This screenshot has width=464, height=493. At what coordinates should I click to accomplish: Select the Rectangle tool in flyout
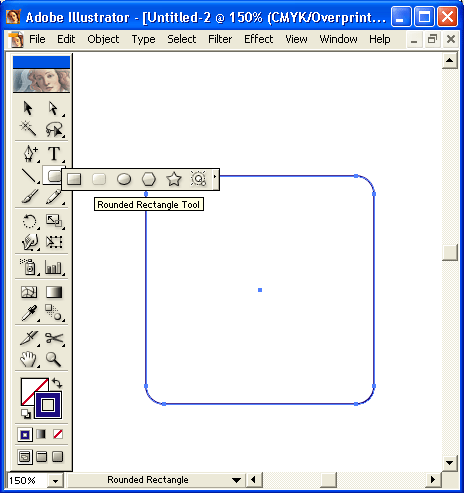pos(74,179)
